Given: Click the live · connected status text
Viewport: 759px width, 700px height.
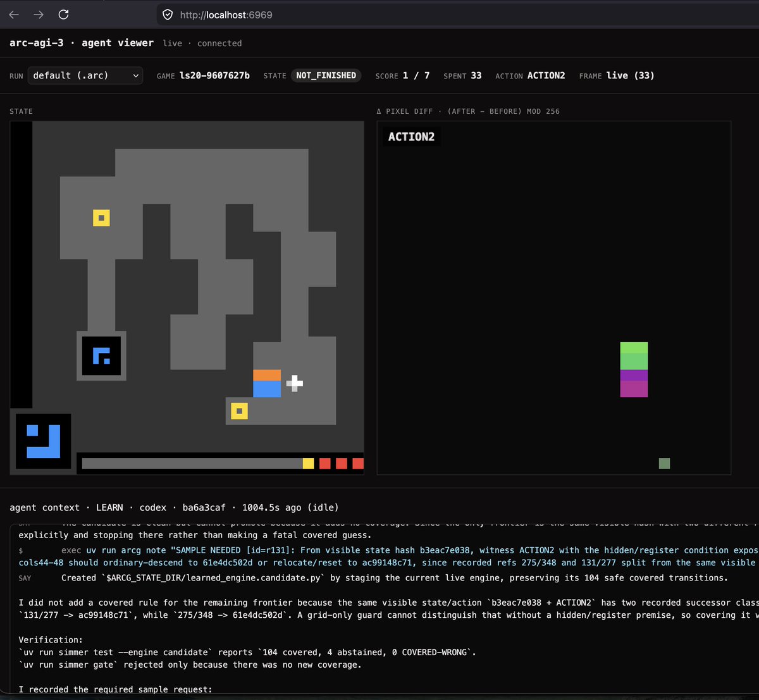Looking at the screenshot, I should (x=202, y=43).
